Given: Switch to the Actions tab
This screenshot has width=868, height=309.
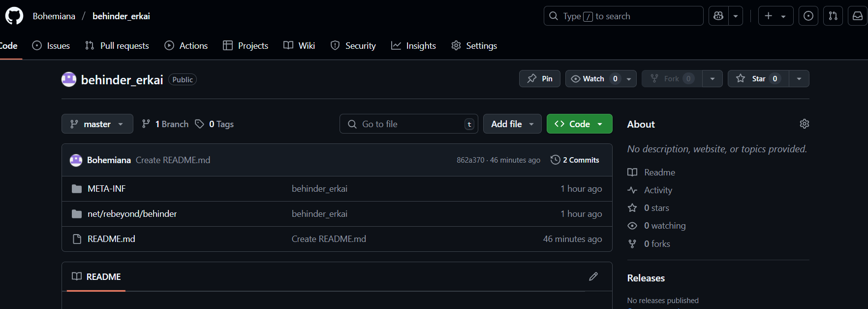Looking at the screenshot, I should [x=186, y=46].
